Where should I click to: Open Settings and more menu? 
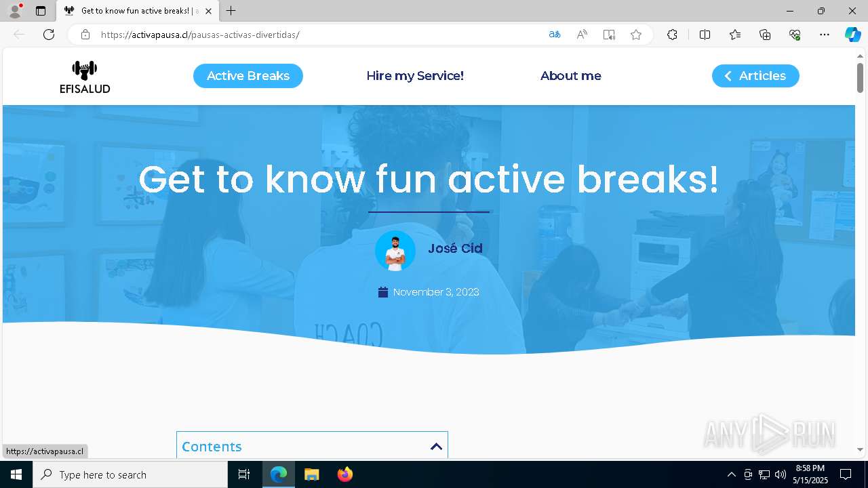pos(825,35)
